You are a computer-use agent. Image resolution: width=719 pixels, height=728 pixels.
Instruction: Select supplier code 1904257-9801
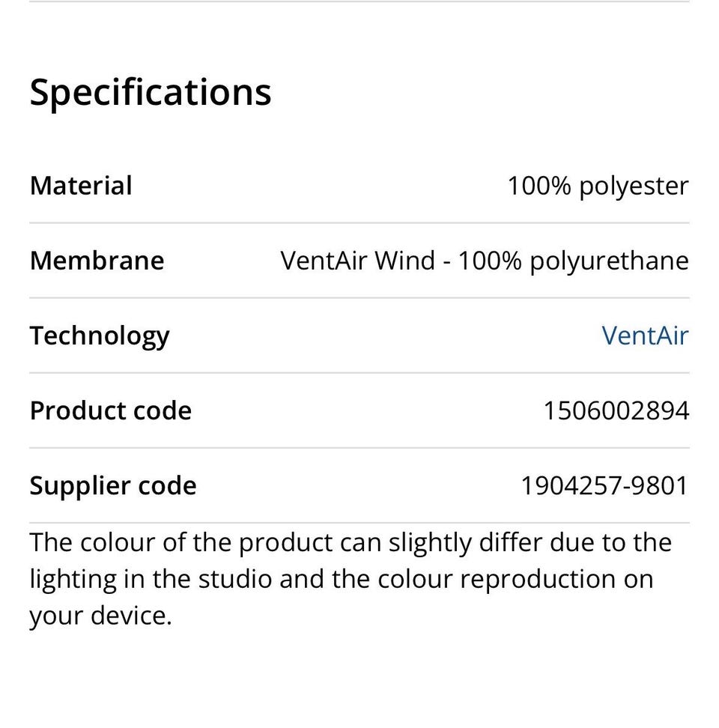[x=604, y=485]
